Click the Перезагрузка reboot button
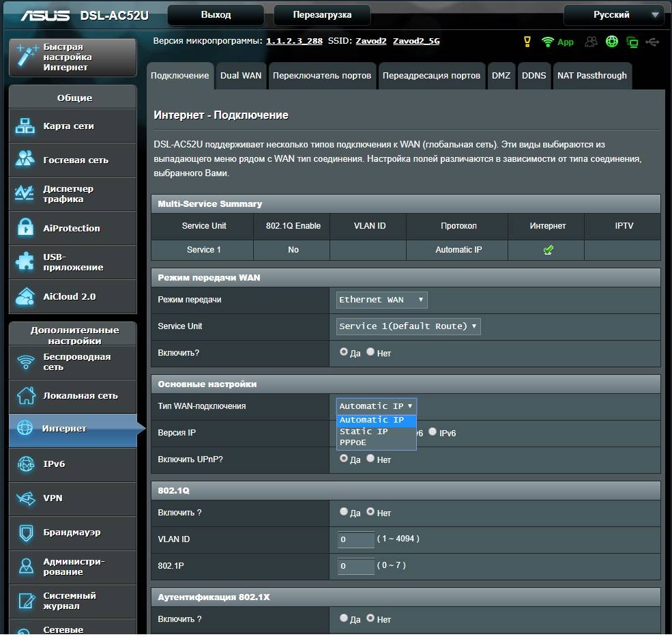672x637 pixels. [322, 15]
